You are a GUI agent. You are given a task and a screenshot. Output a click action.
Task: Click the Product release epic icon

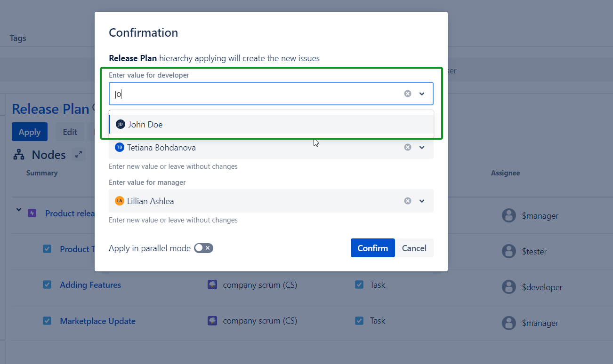point(32,213)
